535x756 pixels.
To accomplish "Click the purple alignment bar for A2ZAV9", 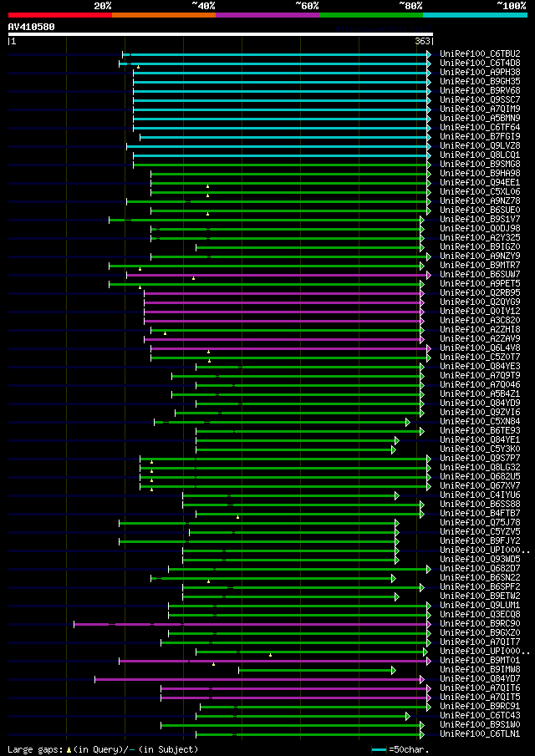I will [x=283, y=339].
